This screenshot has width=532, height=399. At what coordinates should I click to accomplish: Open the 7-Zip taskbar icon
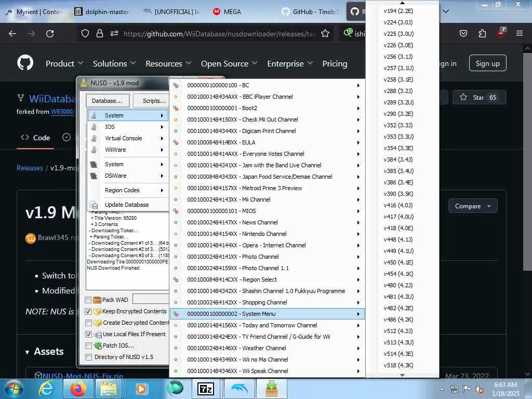pyautogui.click(x=206, y=389)
